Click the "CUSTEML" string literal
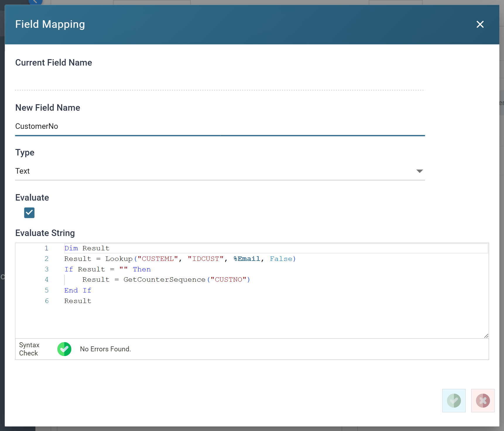The width and height of the screenshot is (504, 431). click(158, 259)
